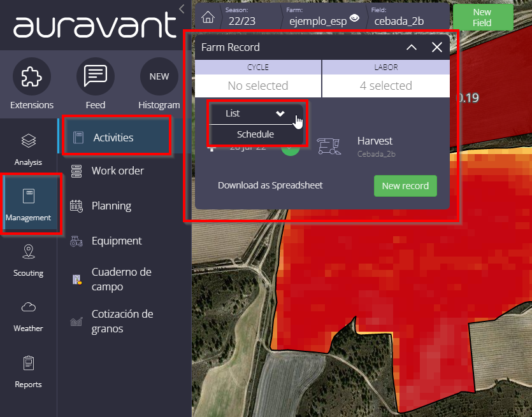
Task: Click the New record button
Action: tap(405, 186)
